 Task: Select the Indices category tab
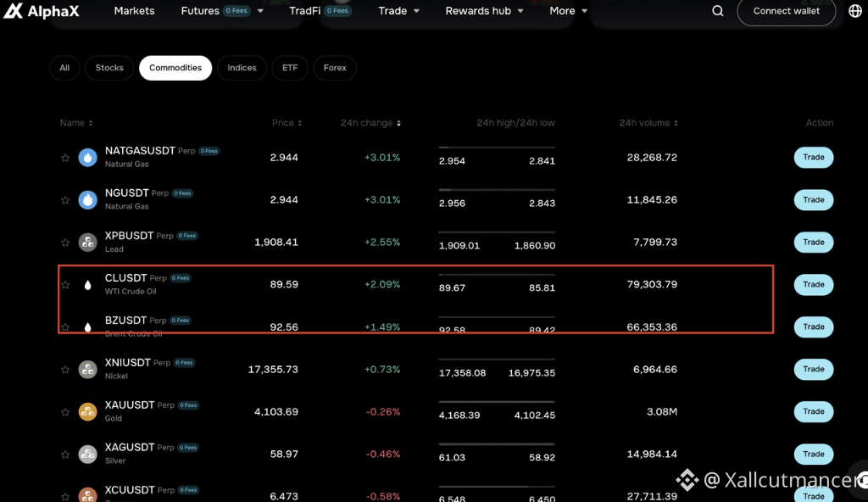(242, 68)
